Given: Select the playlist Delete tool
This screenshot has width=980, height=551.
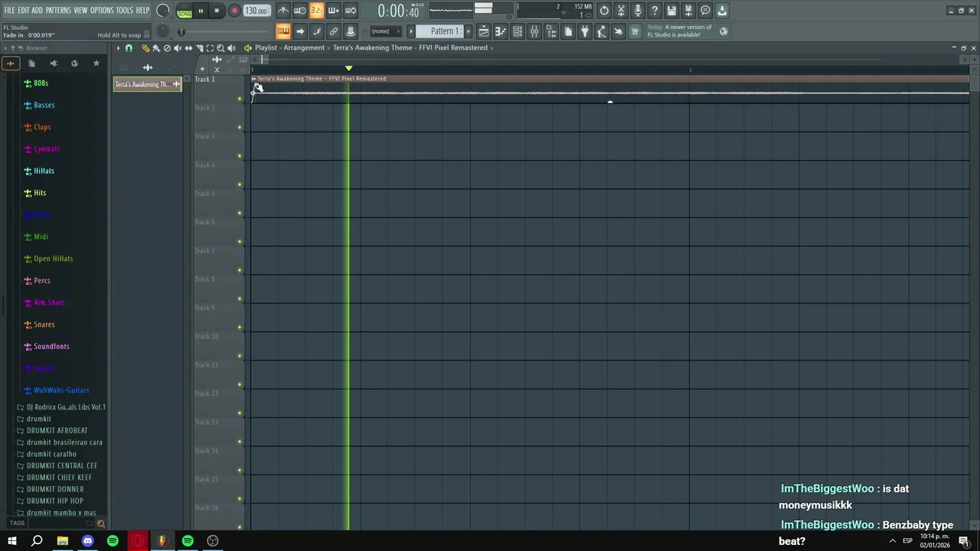Looking at the screenshot, I should pos(167,48).
